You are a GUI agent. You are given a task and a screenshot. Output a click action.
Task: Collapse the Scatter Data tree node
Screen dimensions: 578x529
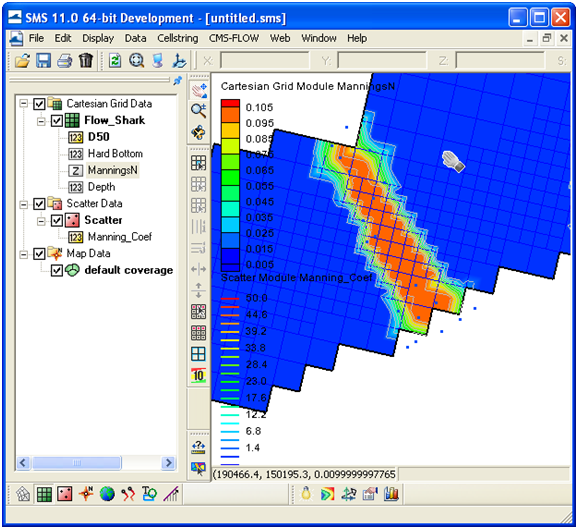(24, 204)
